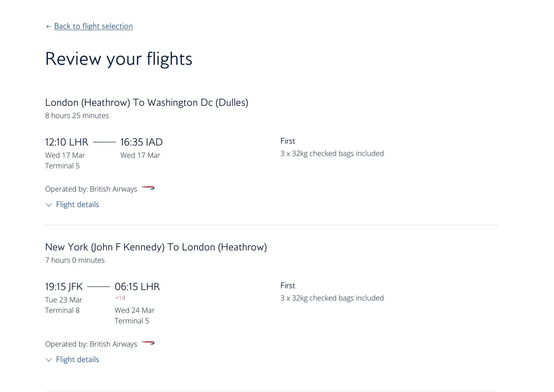Click British Airways logo on outbound flight
The height and width of the screenshot is (392, 554).
coord(148,188)
